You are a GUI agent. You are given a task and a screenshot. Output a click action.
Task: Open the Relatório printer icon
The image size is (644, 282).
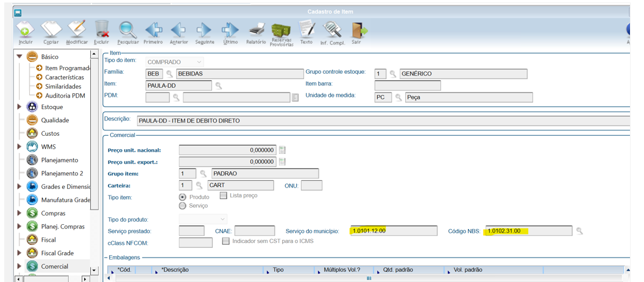pos(257,30)
